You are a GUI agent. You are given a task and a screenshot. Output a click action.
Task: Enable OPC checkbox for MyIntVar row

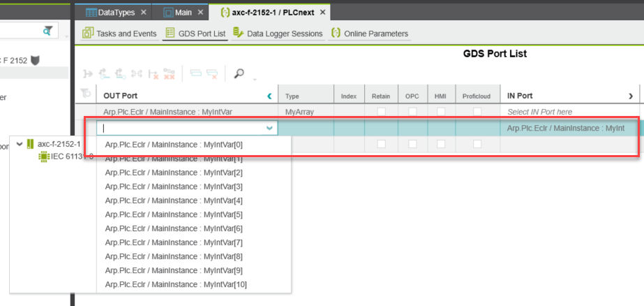point(412,112)
